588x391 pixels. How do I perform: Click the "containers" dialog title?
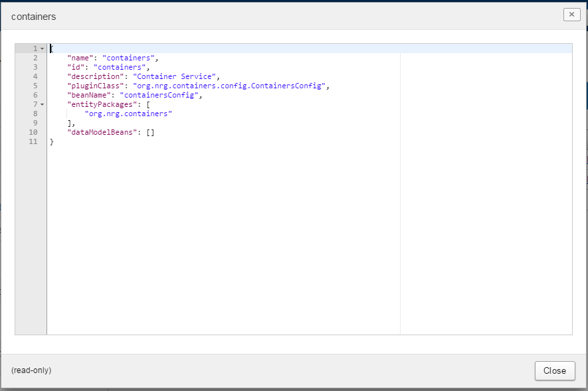point(33,17)
